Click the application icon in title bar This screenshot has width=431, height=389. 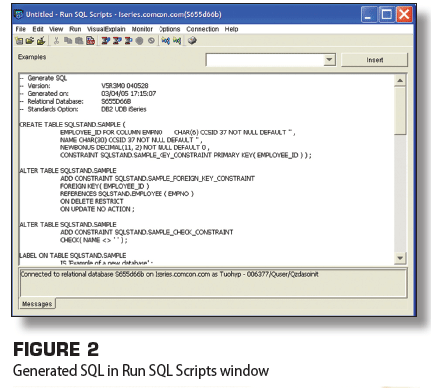point(19,14)
